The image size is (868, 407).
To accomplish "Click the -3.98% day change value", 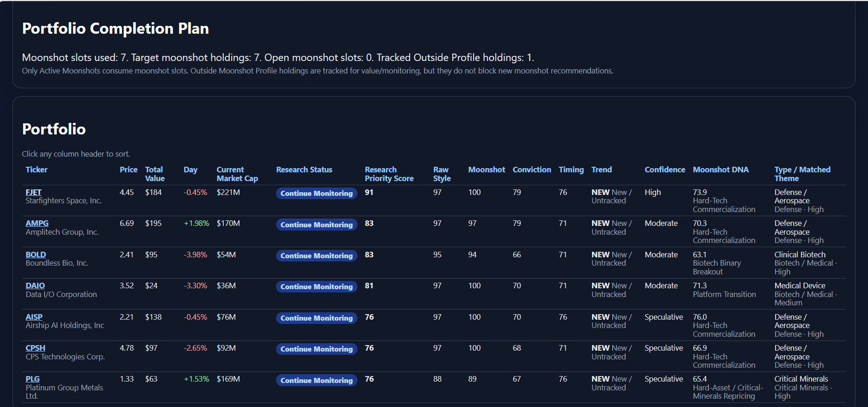I will (195, 255).
